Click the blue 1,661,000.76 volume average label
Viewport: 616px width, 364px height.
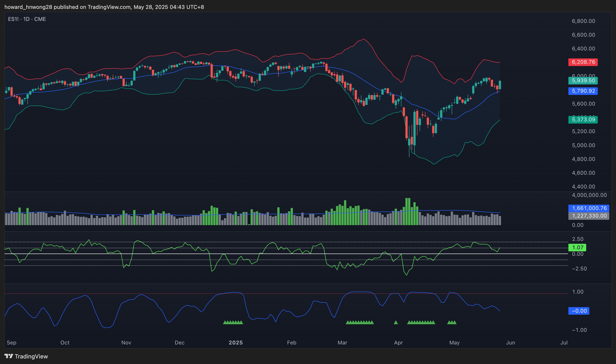click(x=589, y=208)
